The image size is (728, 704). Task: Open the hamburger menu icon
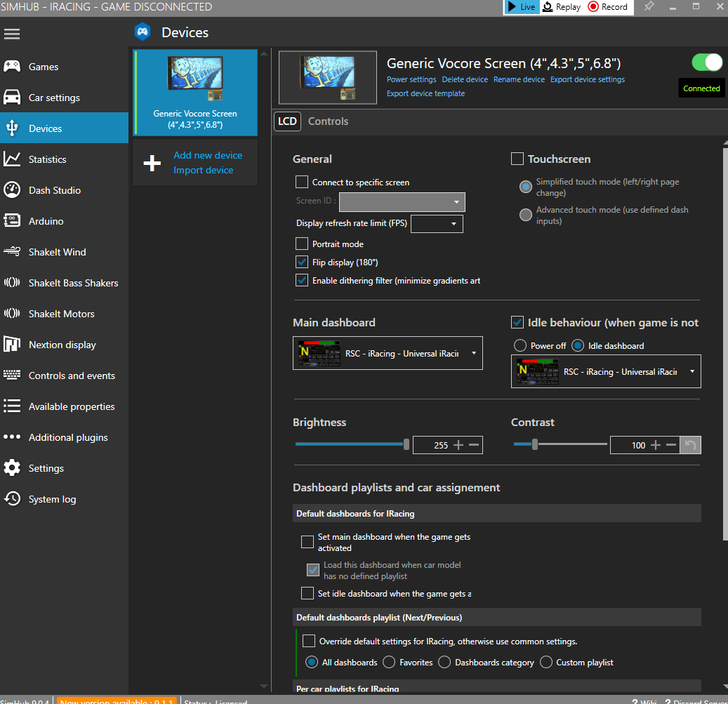click(12, 34)
